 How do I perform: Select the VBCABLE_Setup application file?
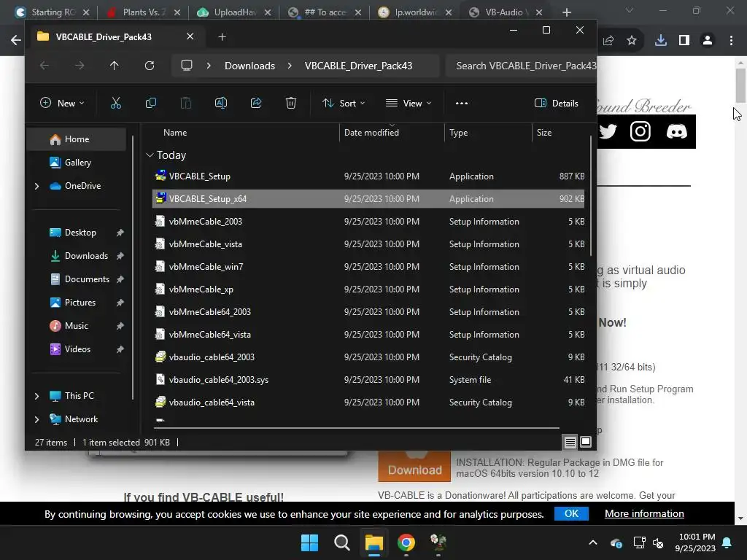(368, 176)
